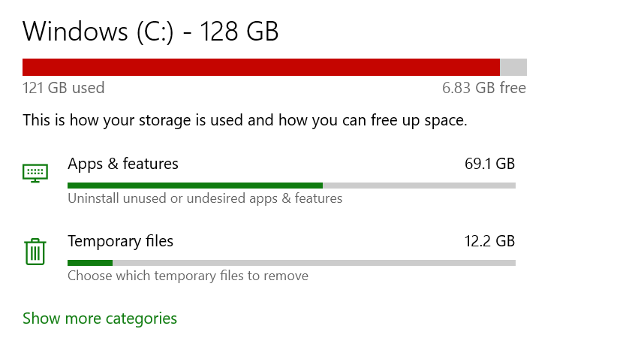Click the storage usage explanation sentence
Screen dimensions: 644x341
tap(245, 120)
